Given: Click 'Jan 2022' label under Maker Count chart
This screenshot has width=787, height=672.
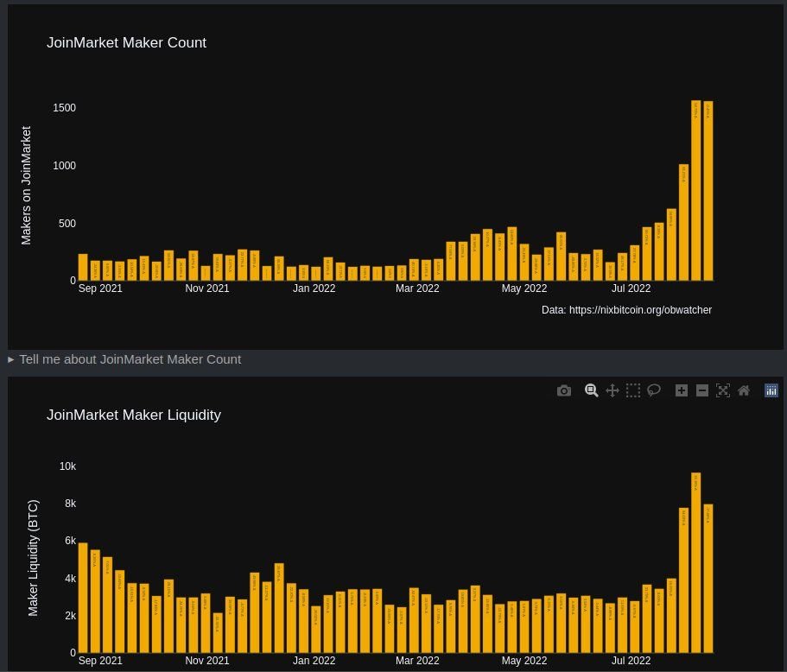Looking at the screenshot, I should (314, 288).
